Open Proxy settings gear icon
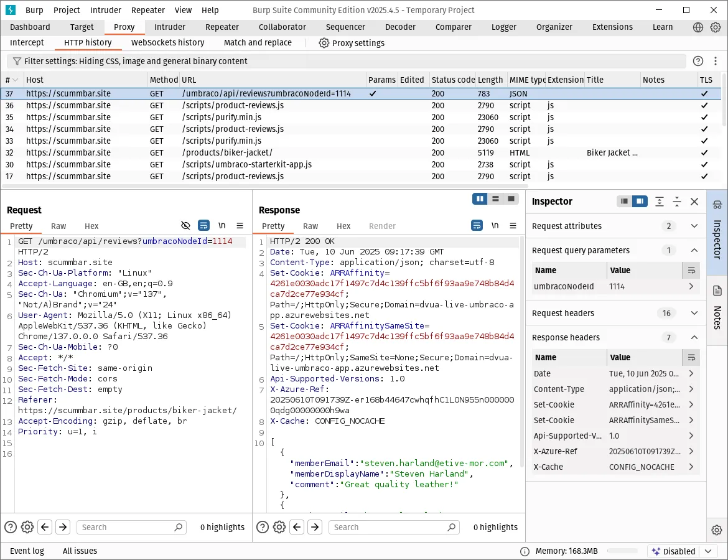Viewport: 728px width, 560px height. pos(324,43)
